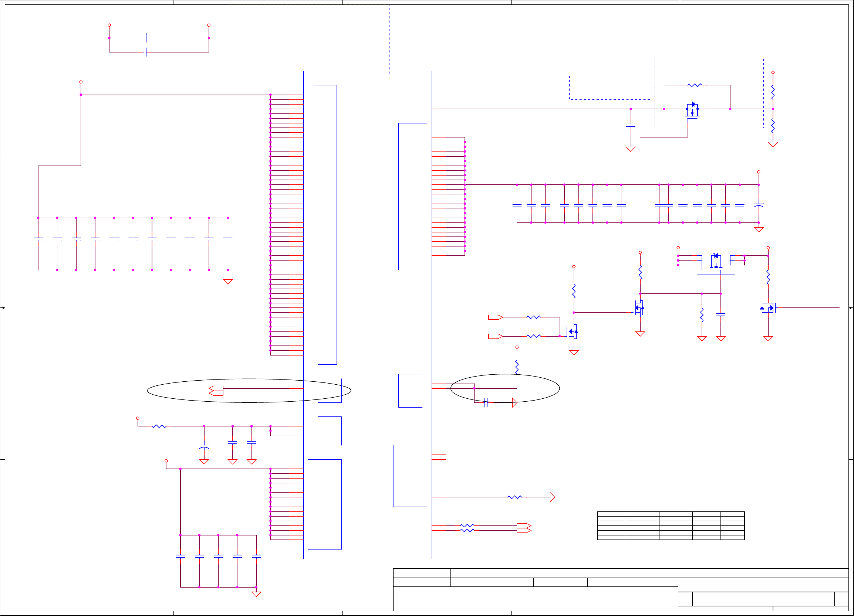The height and width of the screenshot is (616, 854).
Task: Select the MOSFET package inside the blue rectangle
Action: 715,262
